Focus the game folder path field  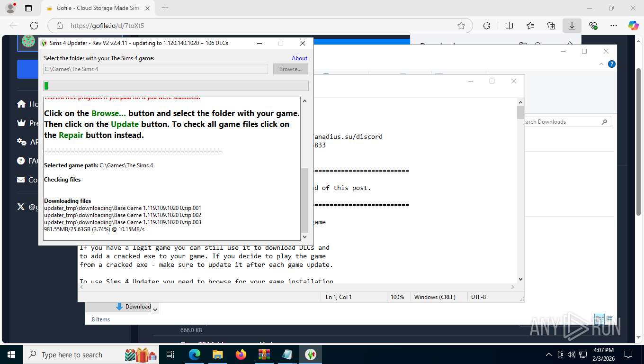click(156, 69)
